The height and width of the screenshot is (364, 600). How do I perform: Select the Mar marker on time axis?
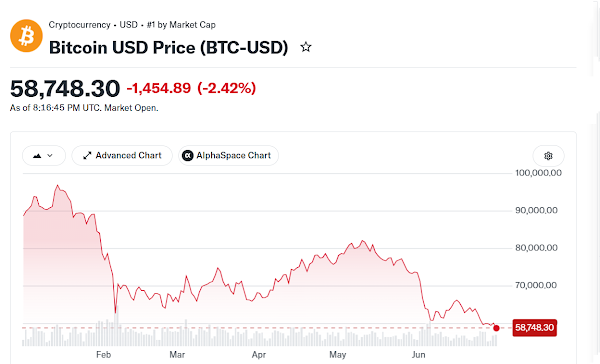pyautogui.click(x=177, y=355)
